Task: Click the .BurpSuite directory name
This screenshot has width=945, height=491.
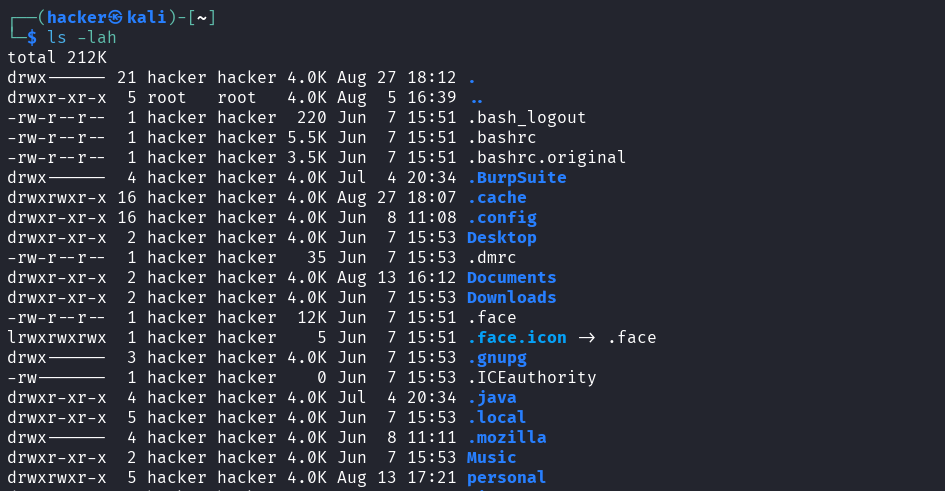Action: point(516,177)
